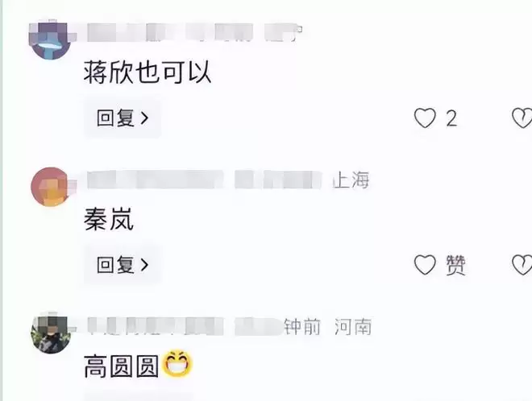Viewport: 532px width, 401px height.
Task: Open blurred username above "蒋欣也可以"
Action: [193, 32]
